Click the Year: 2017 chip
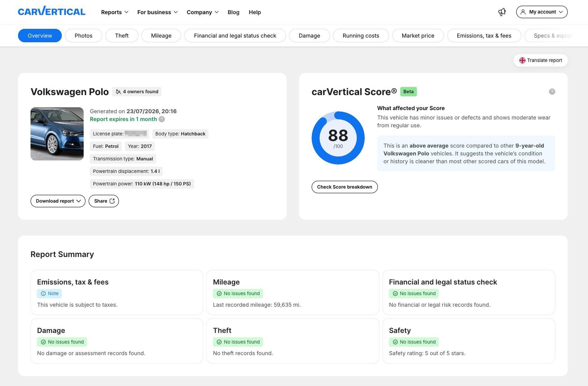Screen dimensions: 588x386 point(140,146)
